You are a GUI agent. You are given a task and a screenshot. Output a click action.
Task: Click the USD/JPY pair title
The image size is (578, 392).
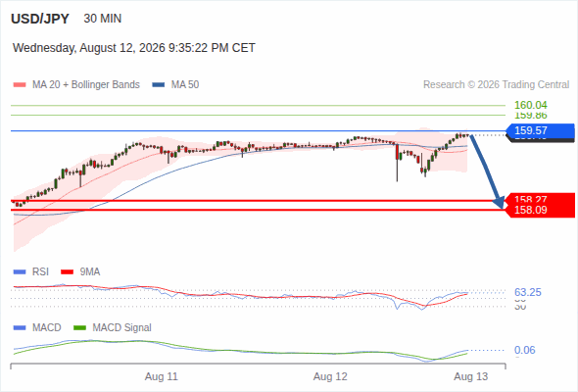point(40,19)
